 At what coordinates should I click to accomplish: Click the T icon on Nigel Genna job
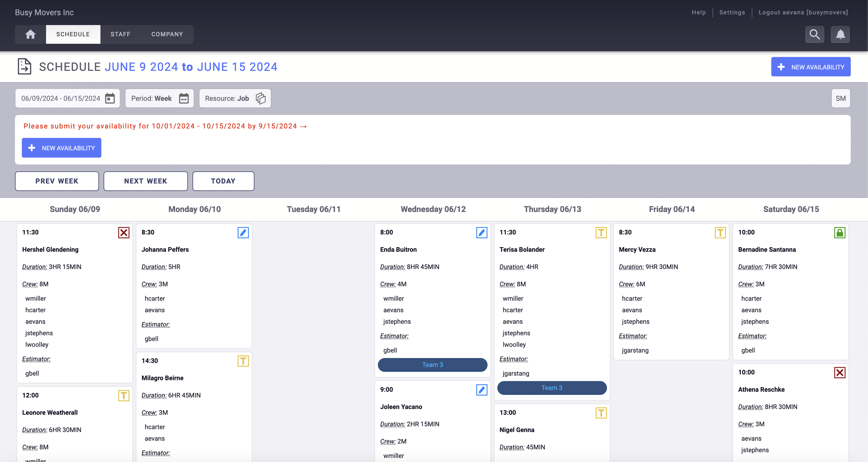click(x=601, y=413)
